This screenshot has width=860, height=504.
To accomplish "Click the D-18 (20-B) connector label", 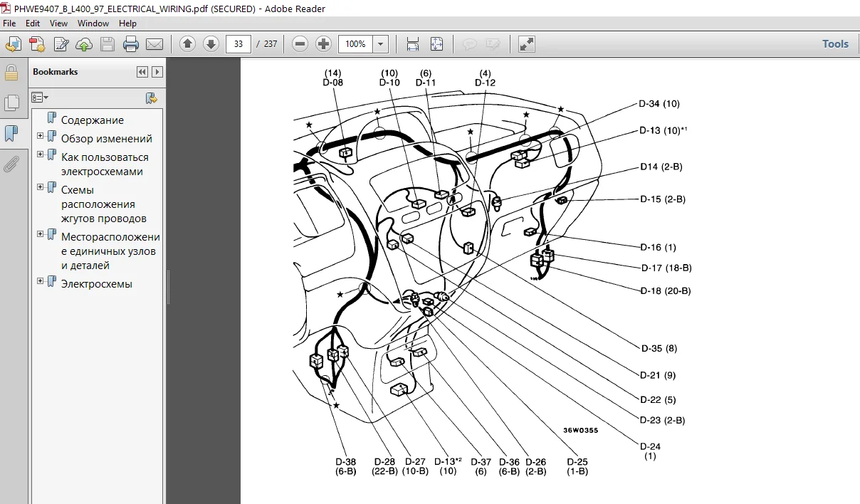I will [x=666, y=290].
